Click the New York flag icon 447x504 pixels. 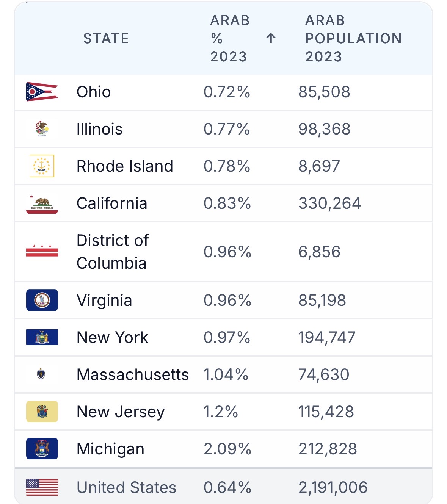(x=42, y=337)
